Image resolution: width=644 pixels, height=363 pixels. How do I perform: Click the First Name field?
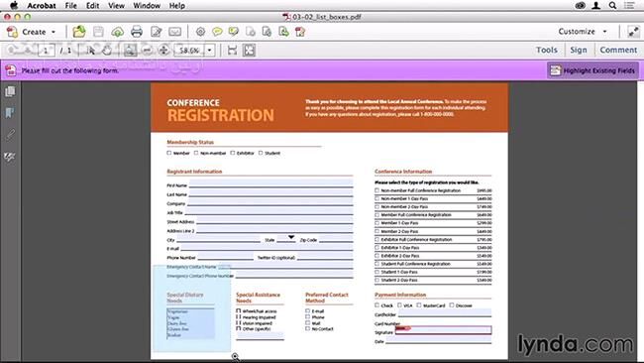(x=270, y=183)
